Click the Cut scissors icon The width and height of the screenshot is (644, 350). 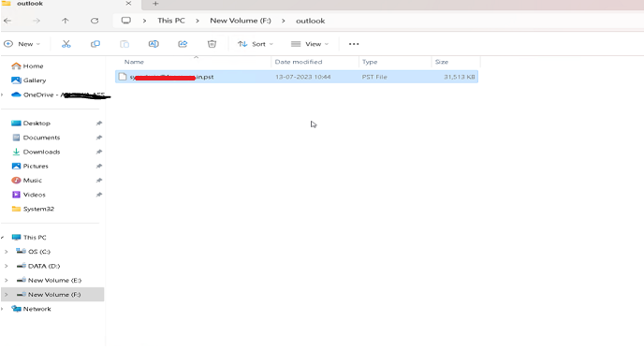66,44
